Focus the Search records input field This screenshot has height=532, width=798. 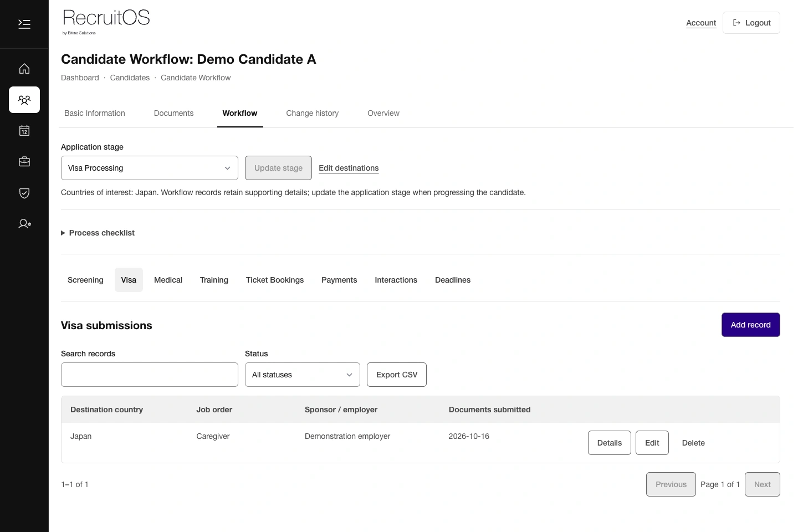tap(150, 375)
